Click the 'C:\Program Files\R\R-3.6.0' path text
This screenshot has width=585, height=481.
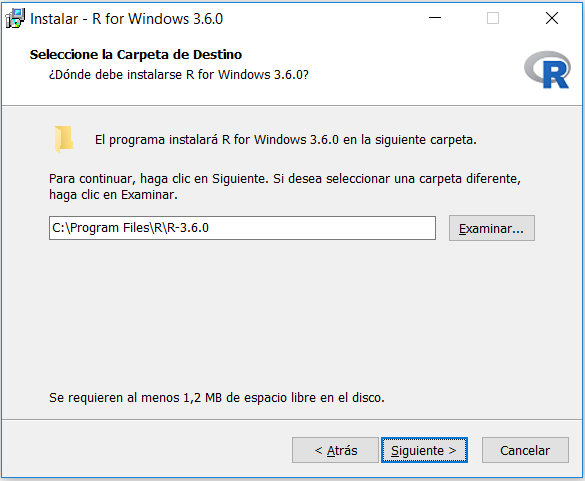point(130,228)
